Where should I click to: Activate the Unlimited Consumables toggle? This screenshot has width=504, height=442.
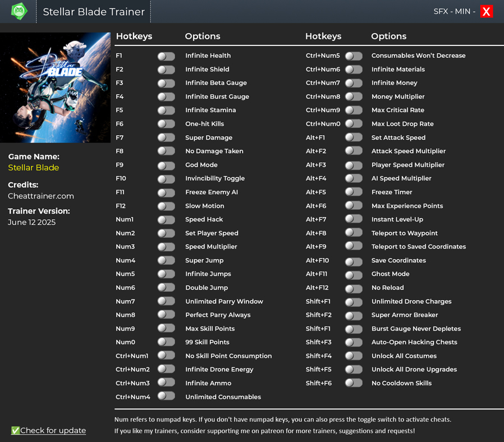pos(166,396)
